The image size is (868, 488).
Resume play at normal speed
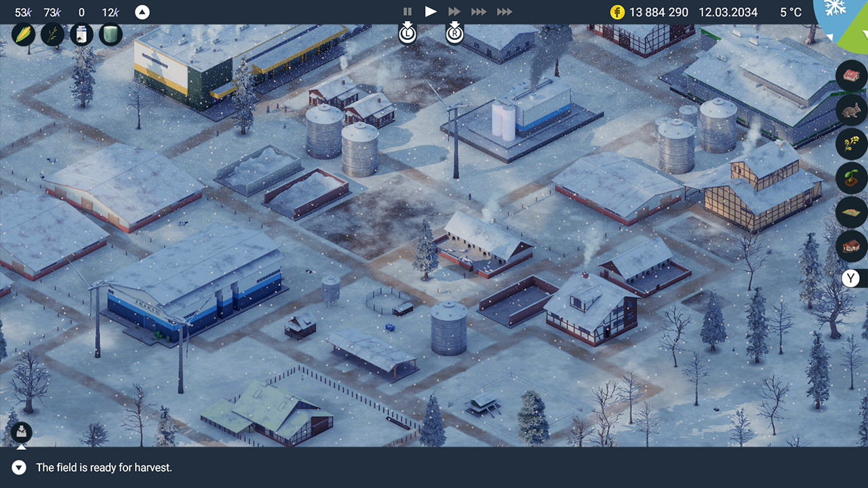[x=431, y=11]
